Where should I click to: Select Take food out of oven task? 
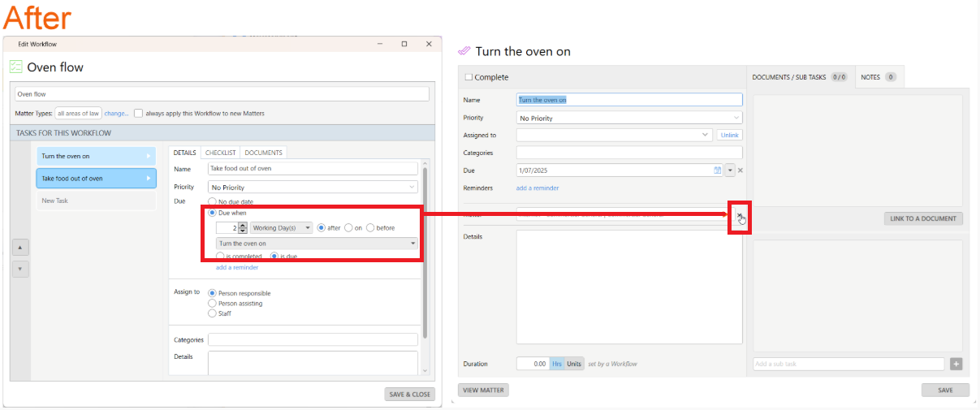click(97, 178)
